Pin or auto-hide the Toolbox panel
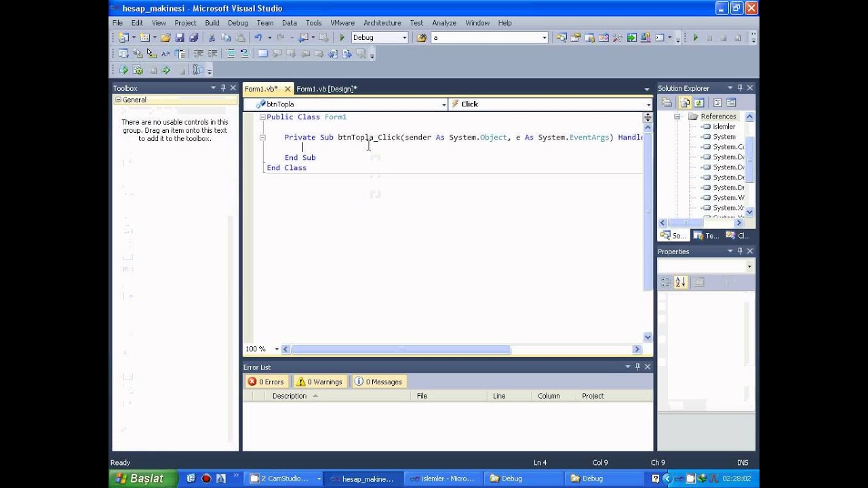868x488 pixels. (x=223, y=88)
